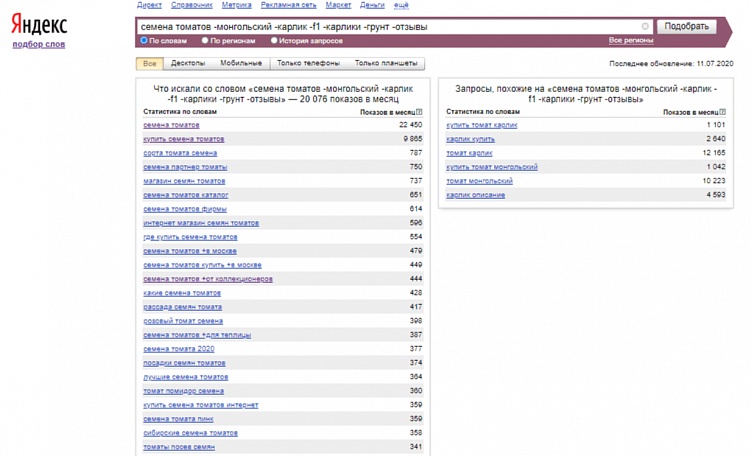The height and width of the screenshot is (456, 751).
Task: Switch to the 'Только телефоны' tab
Action: pyautogui.click(x=308, y=63)
